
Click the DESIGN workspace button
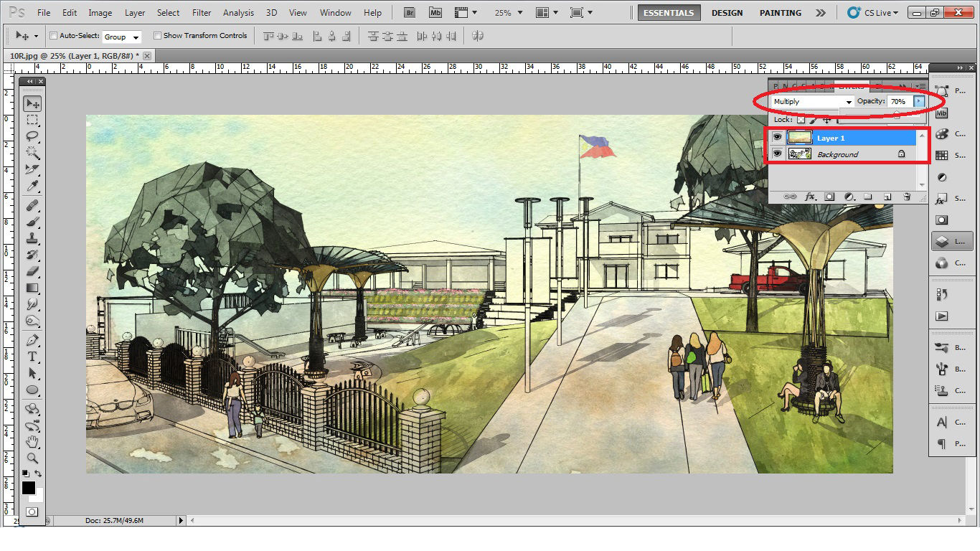pyautogui.click(x=727, y=12)
